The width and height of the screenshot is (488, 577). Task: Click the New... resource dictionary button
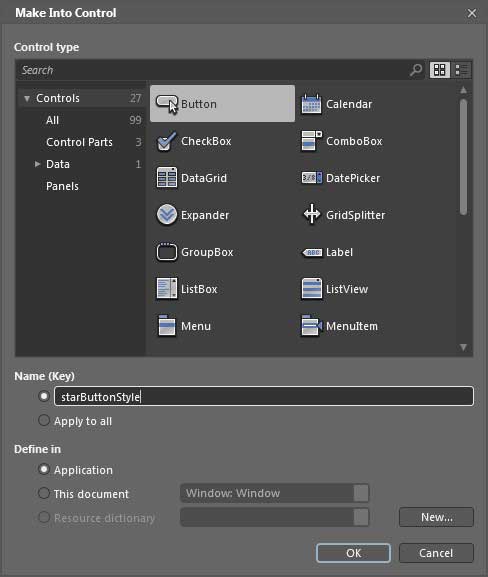pyautogui.click(x=436, y=517)
